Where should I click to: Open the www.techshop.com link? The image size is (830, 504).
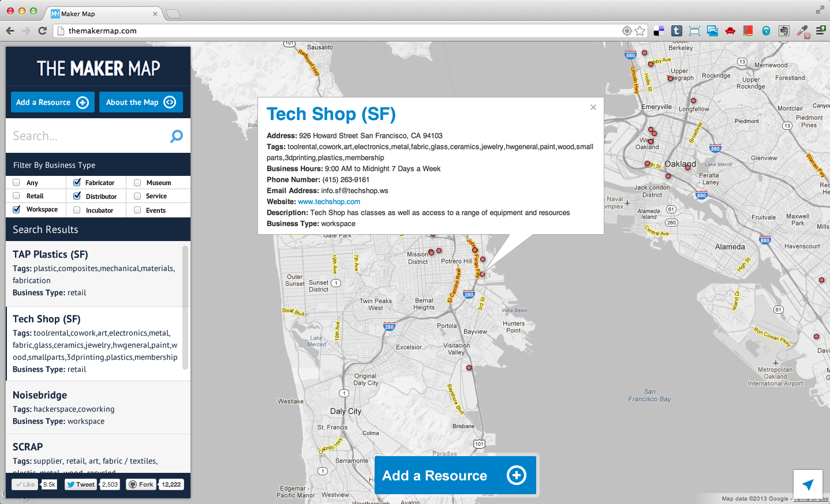pyautogui.click(x=329, y=202)
